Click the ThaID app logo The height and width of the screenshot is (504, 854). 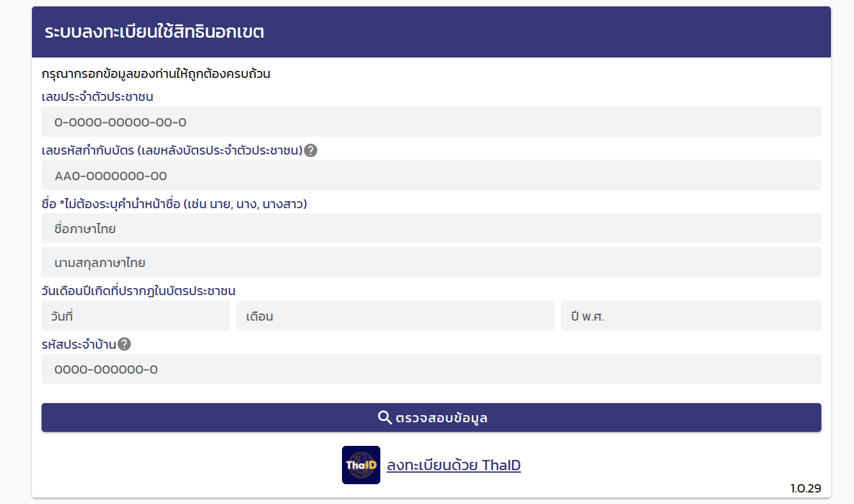click(361, 465)
